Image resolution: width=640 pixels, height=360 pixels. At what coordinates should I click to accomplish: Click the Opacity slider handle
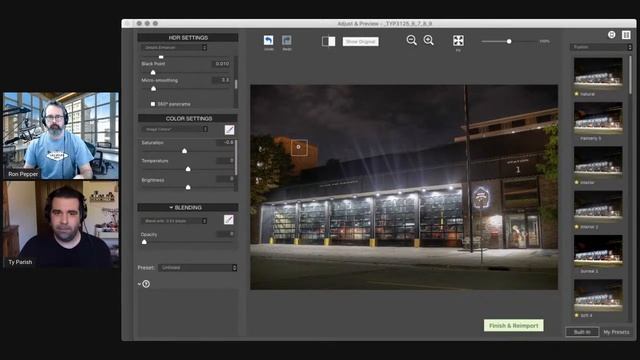[144, 242]
